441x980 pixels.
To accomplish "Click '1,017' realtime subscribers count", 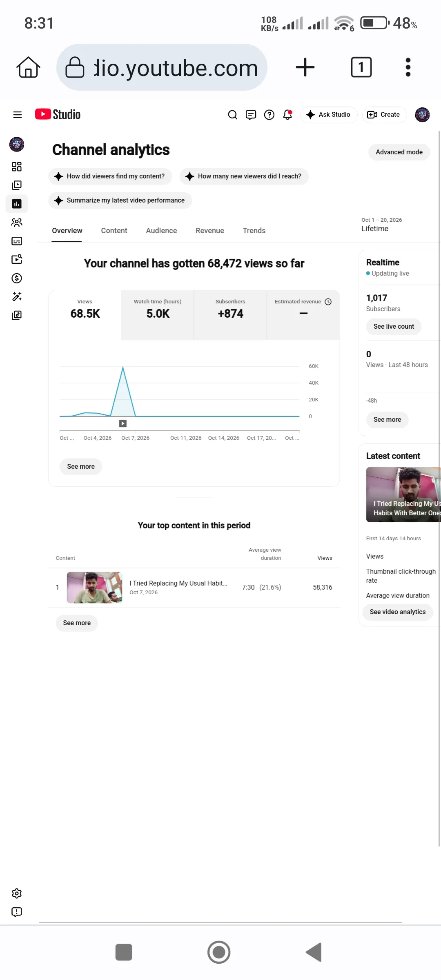I will tap(376, 298).
